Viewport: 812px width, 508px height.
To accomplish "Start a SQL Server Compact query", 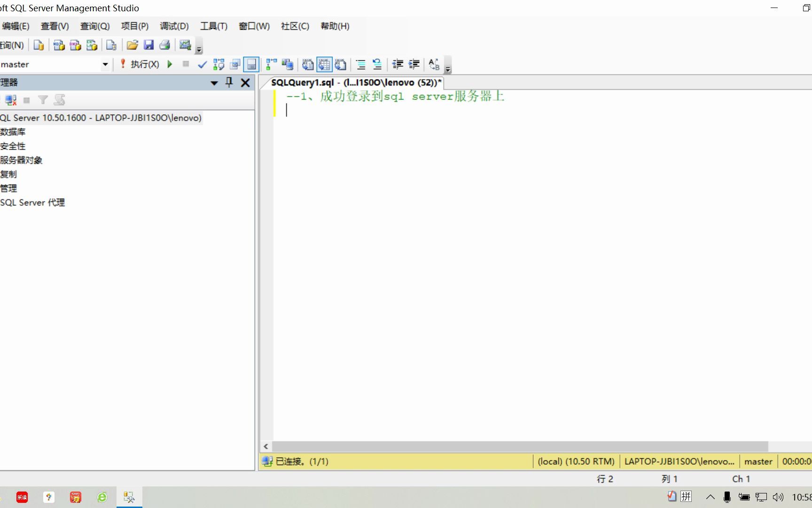I will point(111,45).
